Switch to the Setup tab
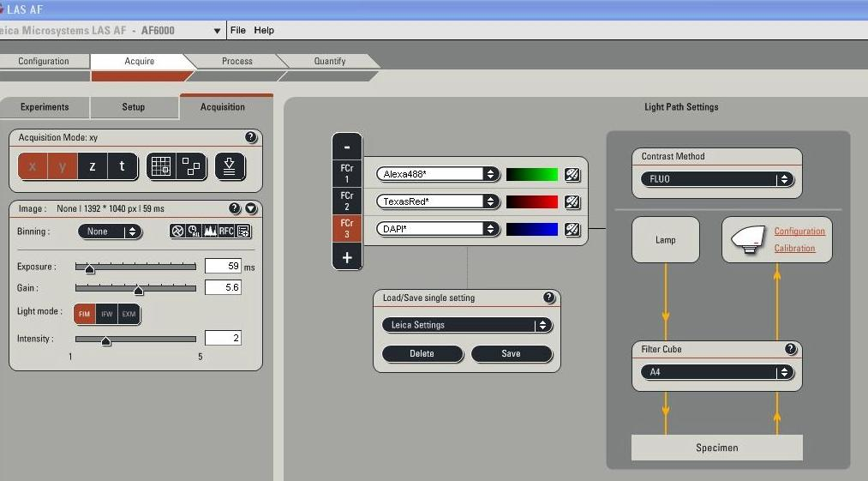 [134, 107]
